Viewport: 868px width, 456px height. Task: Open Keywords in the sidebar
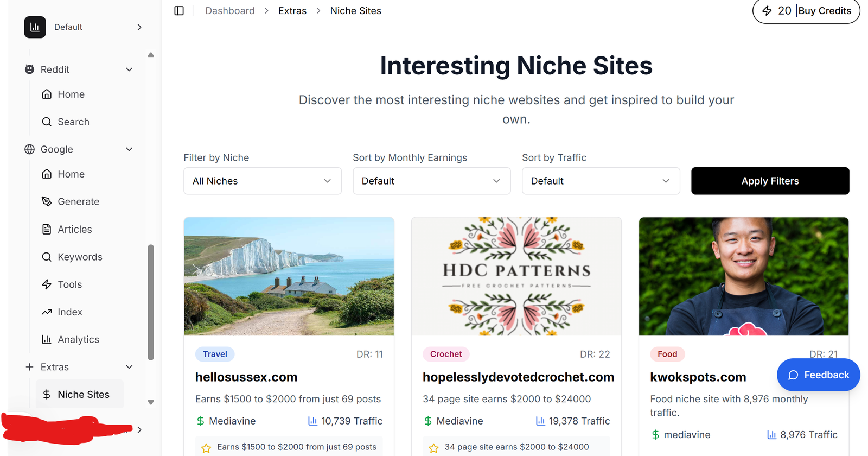point(80,257)
